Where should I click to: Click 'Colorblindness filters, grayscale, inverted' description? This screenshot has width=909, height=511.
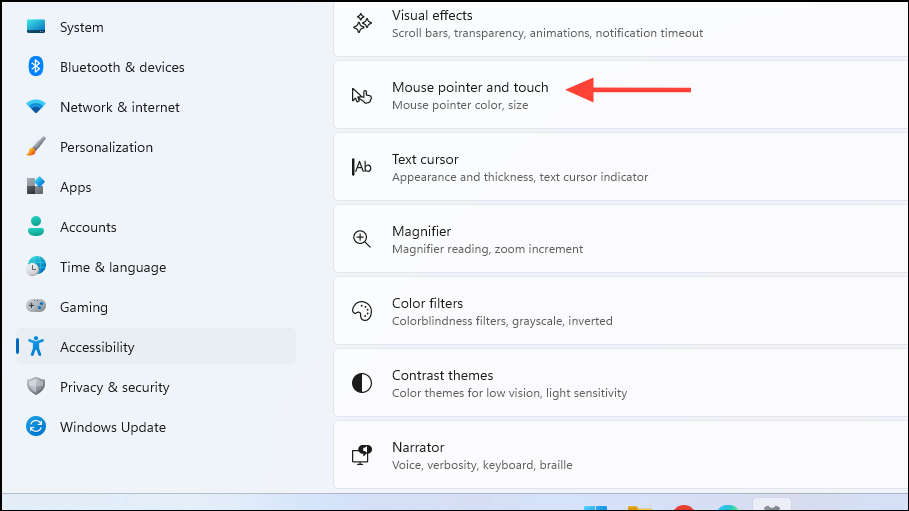(x=502, y=321)
